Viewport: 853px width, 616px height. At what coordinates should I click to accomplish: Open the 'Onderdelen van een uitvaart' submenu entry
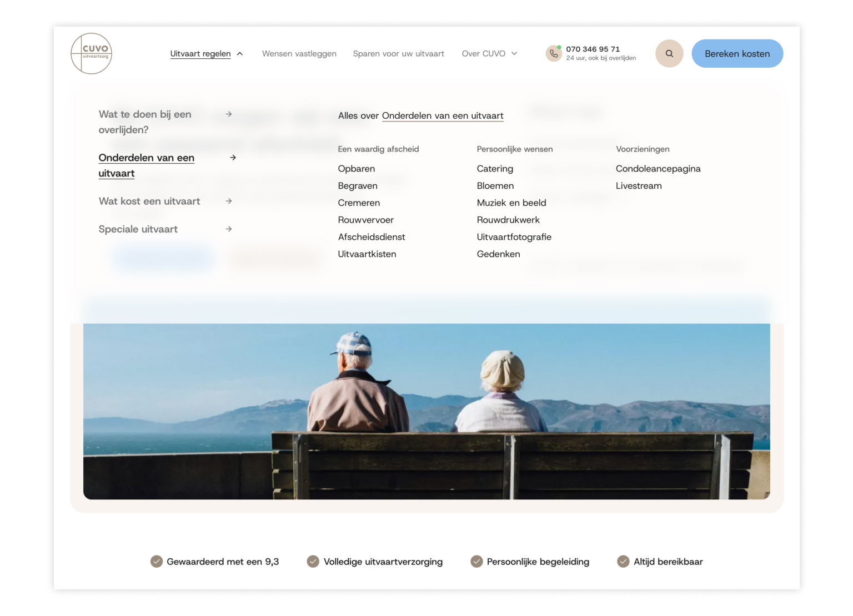(146, 165)
